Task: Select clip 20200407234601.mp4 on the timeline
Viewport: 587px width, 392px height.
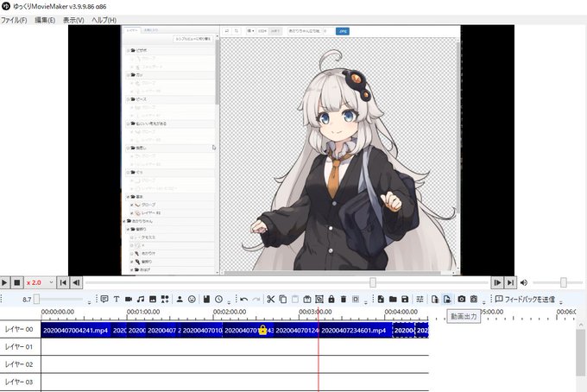Action: [355, 330]
